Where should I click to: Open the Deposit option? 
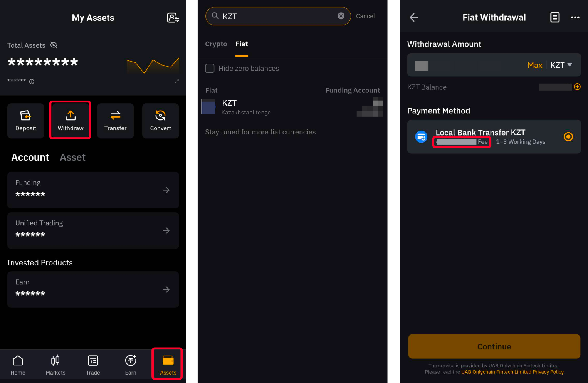pos(25,120)
